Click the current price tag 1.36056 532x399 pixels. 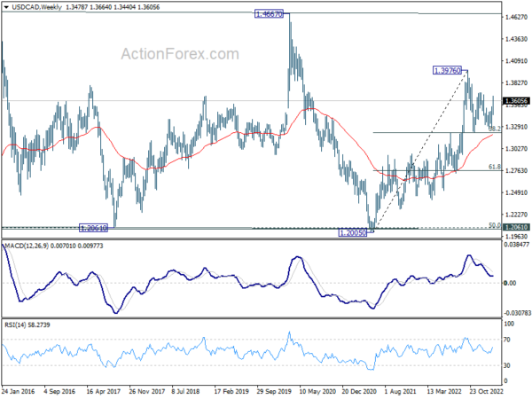517,101
